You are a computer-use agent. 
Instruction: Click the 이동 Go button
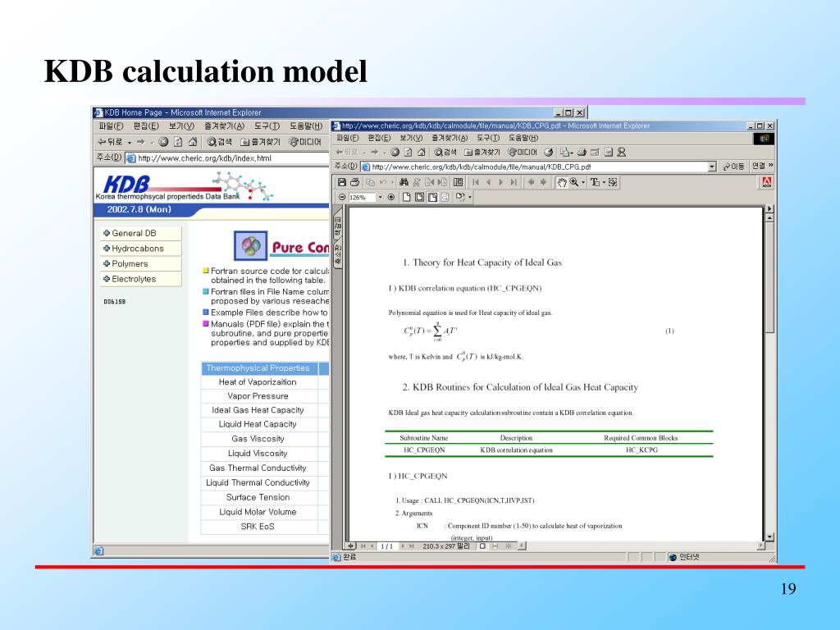pyautogui.click(x=733, y=167)
